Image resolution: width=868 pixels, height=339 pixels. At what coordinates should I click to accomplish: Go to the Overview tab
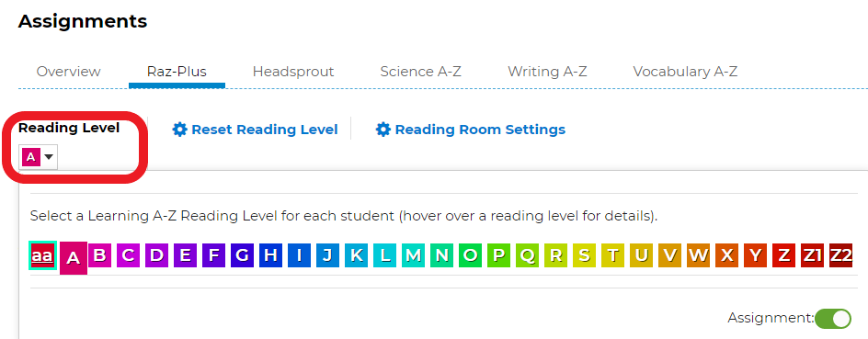click(69, 72)
